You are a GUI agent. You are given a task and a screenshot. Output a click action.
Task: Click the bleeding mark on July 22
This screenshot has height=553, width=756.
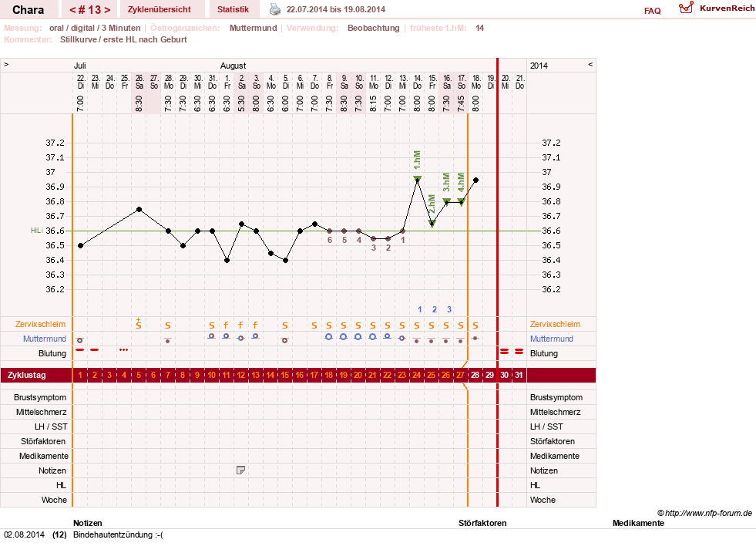point(80,350)
